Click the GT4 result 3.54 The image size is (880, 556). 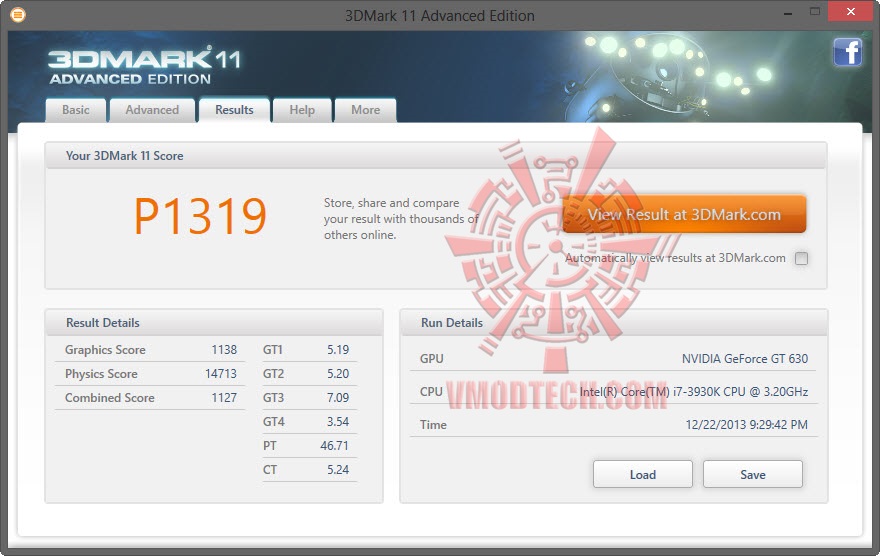tap(338, 422)
